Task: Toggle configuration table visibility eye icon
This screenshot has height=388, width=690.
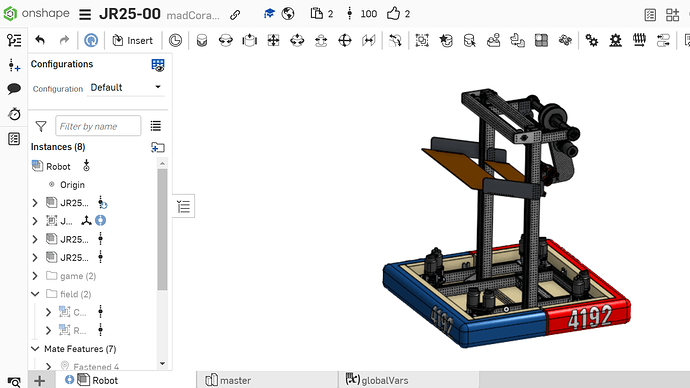Action: pyautogui.click(x=158, y=65)
